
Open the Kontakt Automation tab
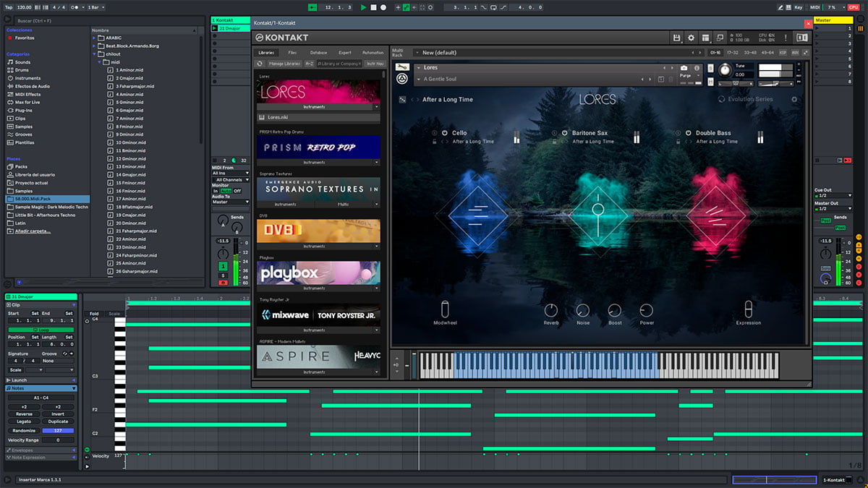373,53
